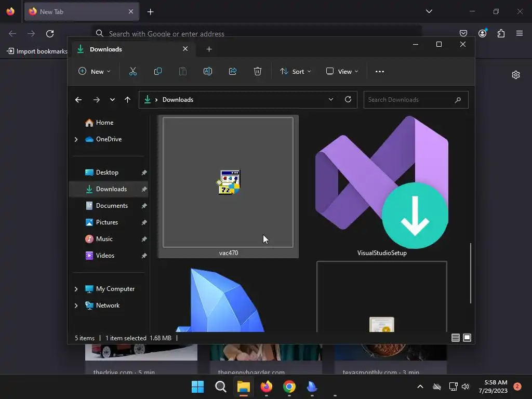The image size is (532, 399).
Task: Click blue crystal app icon in taskbar
Action: click(x=312, y=387)
